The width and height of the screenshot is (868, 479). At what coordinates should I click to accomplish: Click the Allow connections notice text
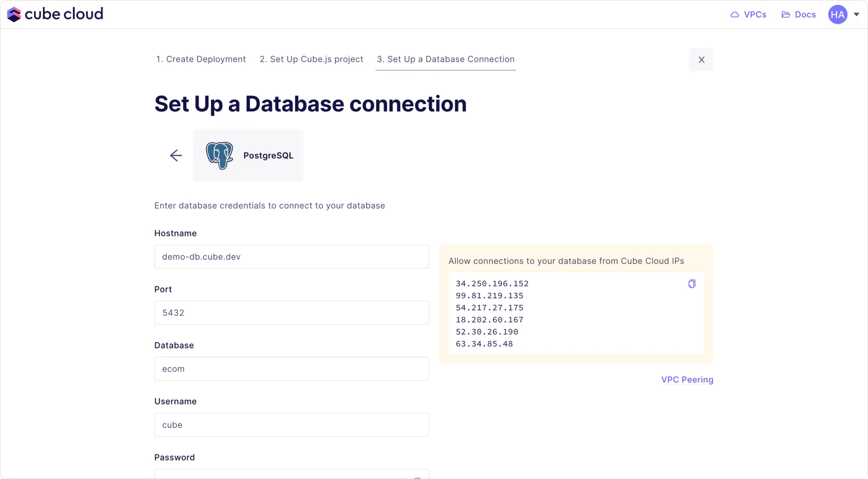pos(566,261)
